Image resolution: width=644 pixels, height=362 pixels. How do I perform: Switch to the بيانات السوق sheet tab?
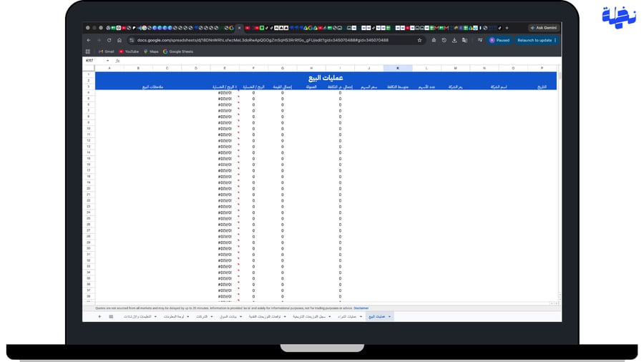(x=228, y=316)
